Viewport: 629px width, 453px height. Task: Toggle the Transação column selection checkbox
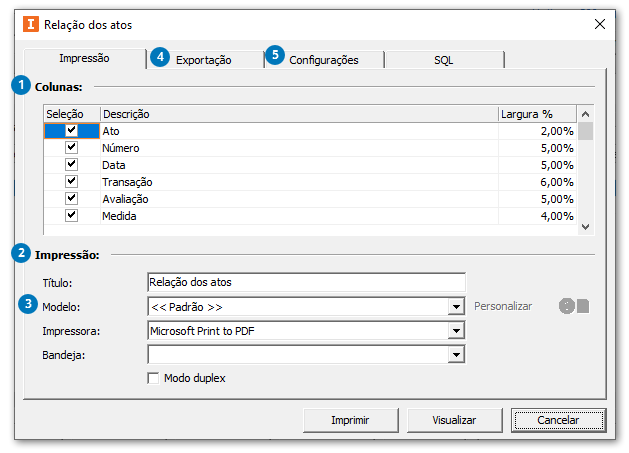[71, 182]
